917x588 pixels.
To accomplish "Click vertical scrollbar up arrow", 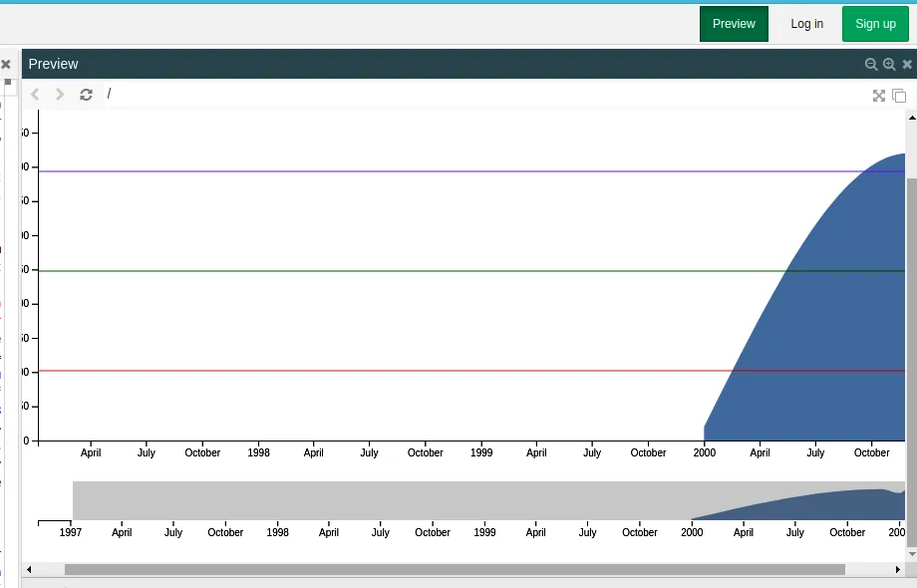I will pyautogui.click(x=912, y=118).
